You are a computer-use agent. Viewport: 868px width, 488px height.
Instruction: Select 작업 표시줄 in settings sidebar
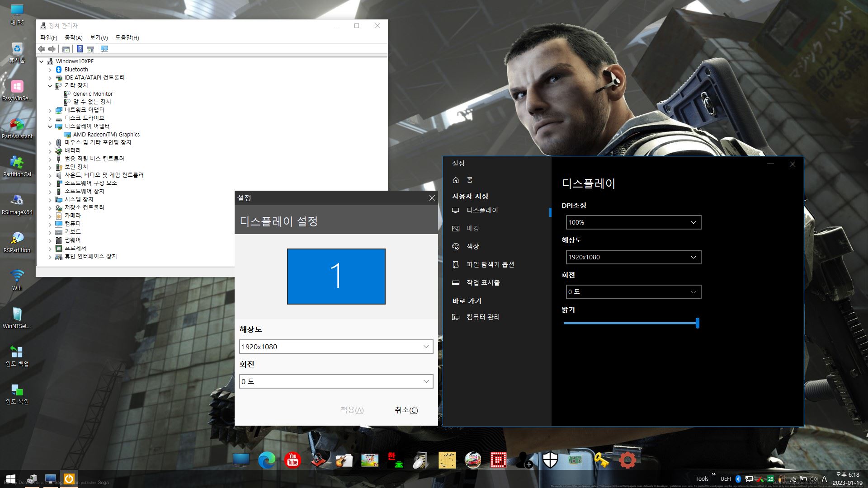coord(497,283)
